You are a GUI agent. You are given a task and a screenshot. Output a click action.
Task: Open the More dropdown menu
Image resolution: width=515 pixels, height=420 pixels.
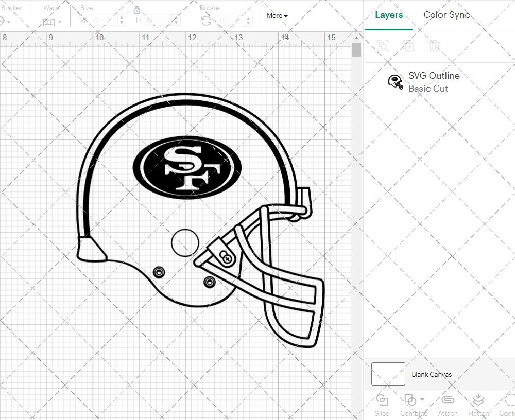tap(277, 15)
